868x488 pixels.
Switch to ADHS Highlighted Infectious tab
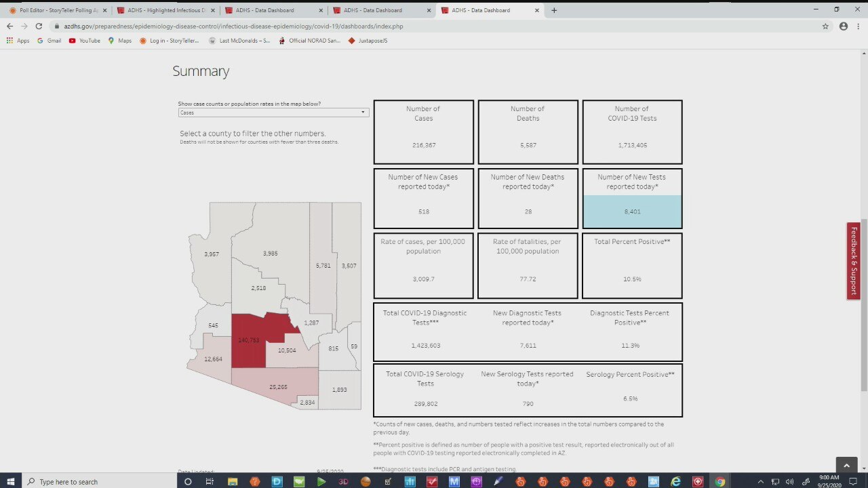(x=165, y=10)
